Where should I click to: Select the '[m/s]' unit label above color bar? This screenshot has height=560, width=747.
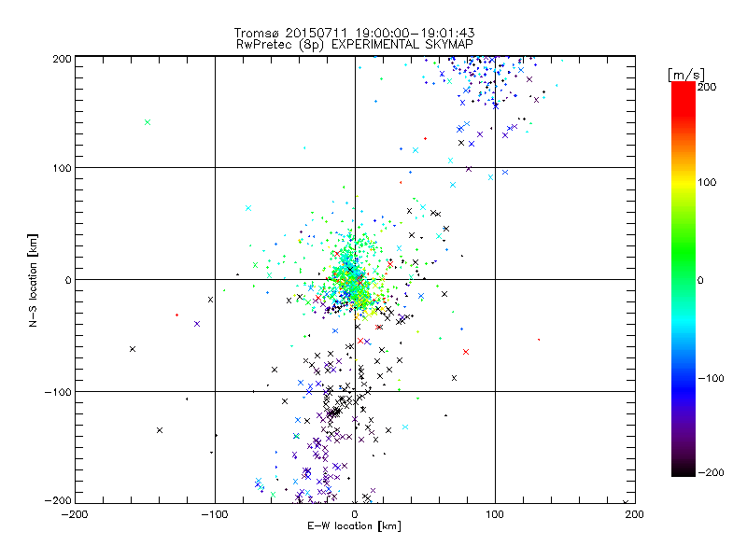(685, 75)
